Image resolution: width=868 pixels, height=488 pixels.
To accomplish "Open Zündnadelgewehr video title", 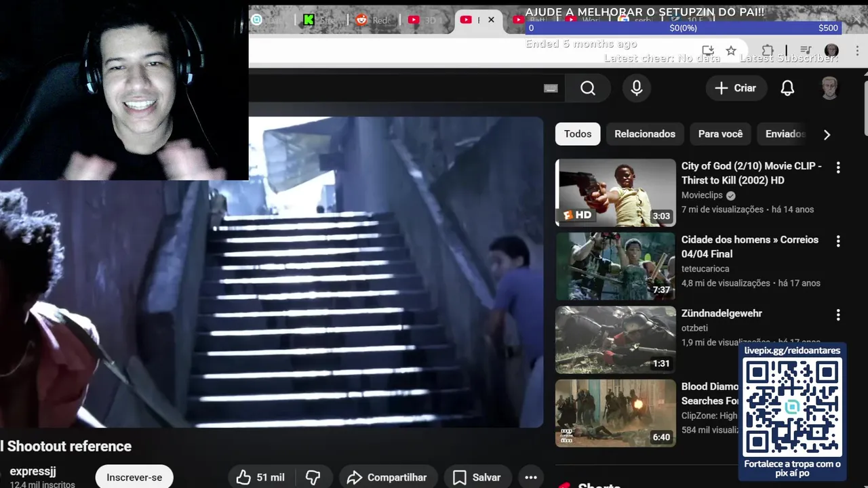I will 722,314.
